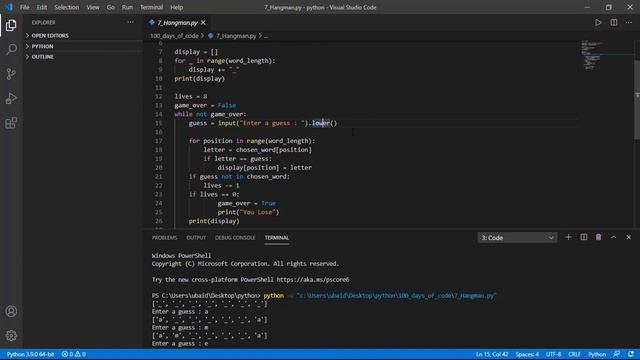Image resolution: width=640 pixels, height=360 pixels.
Task: Kill the terminal with trash icon
Action: click(x=598, y=237)
